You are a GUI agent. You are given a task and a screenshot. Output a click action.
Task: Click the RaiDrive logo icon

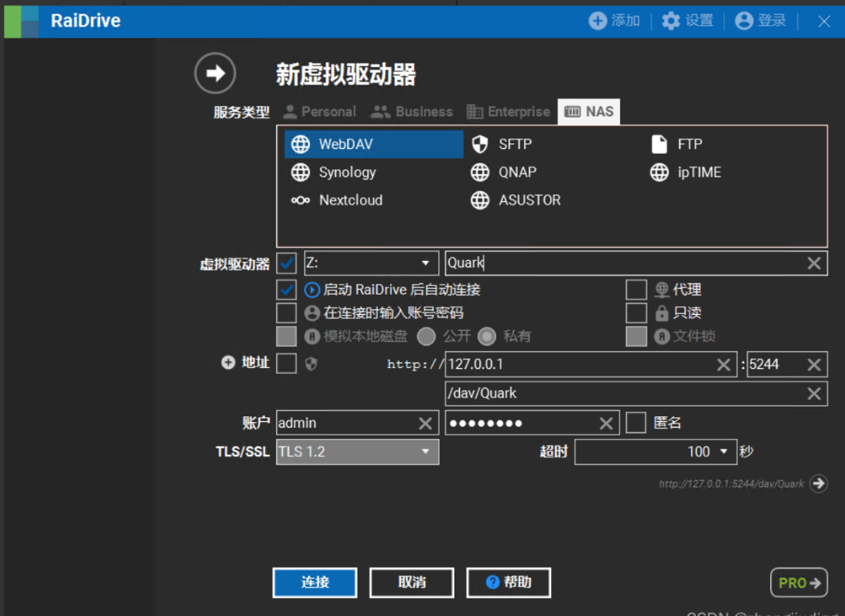coord(21,22)
